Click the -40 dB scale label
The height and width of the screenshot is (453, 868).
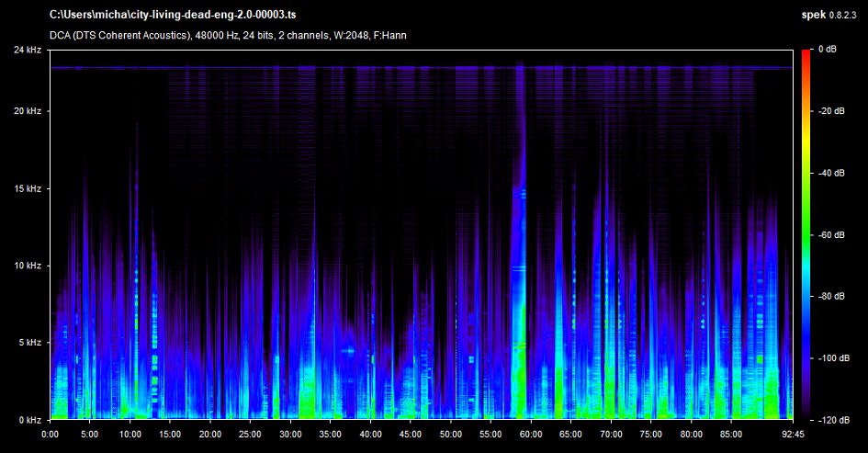pyautogui.click(x=832, y=173)
